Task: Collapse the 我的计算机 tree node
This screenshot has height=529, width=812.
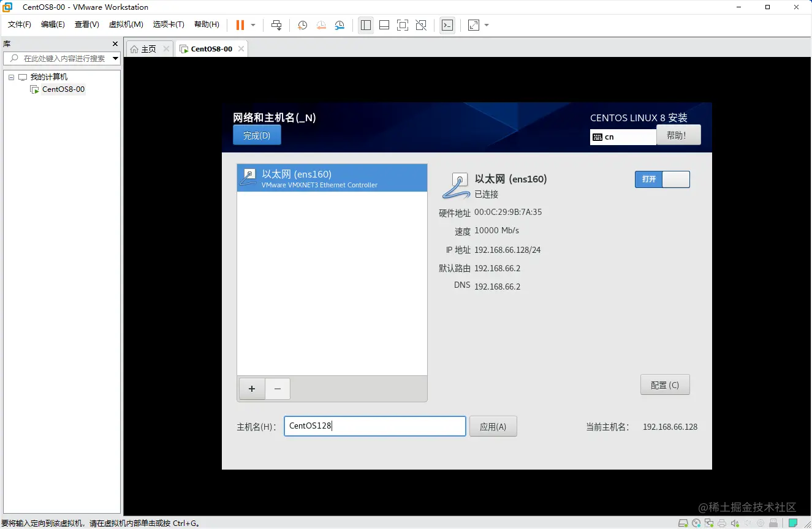Action: click(10, 77)
